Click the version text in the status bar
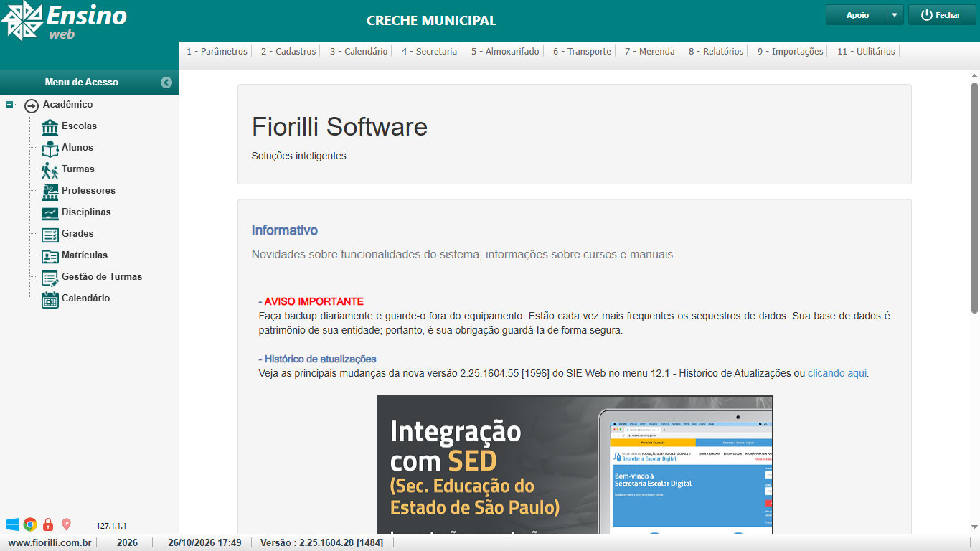This screenshot has width=980, height=551. point(321,542)
